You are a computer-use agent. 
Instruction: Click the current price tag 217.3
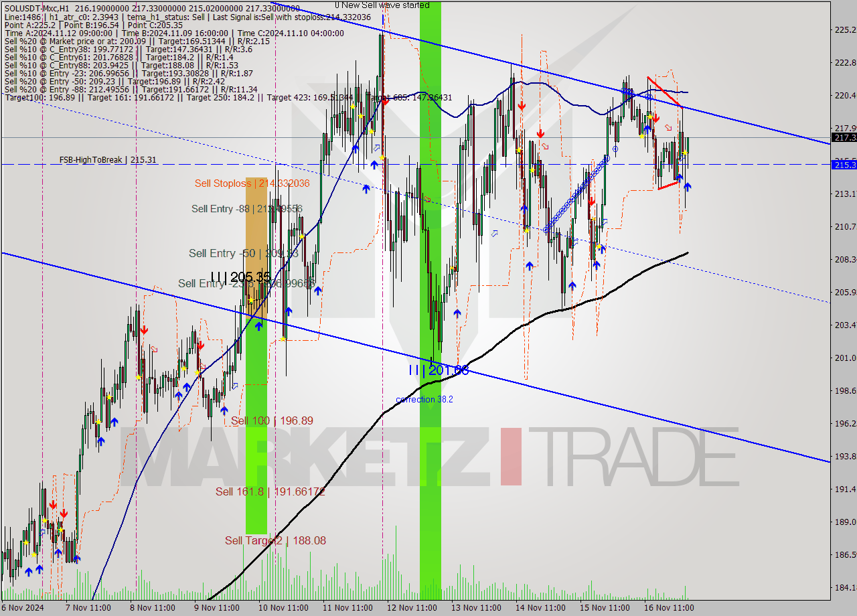pyautogui.click(x=844, y=137)
